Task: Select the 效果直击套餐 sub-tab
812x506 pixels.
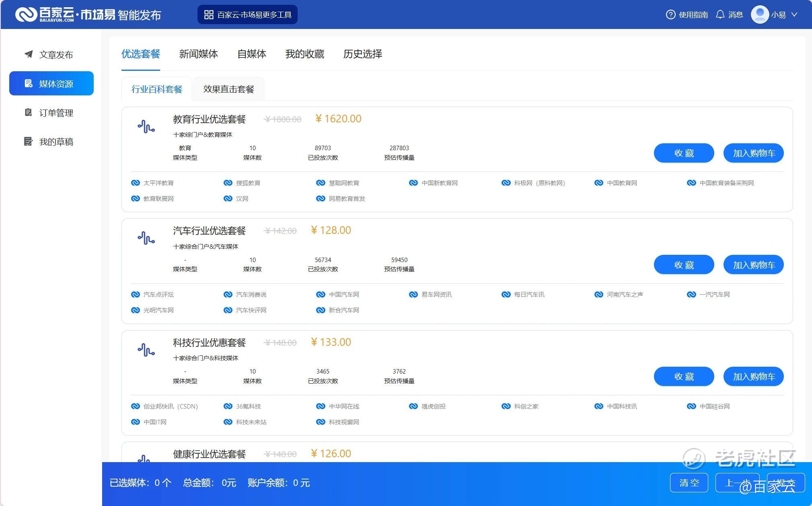Action: pos(228,89)
